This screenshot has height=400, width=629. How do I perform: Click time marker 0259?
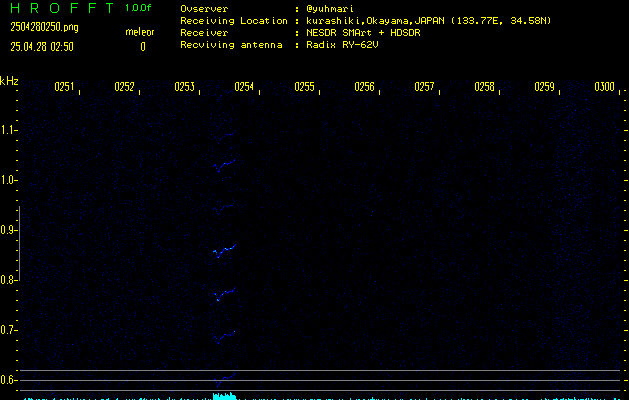coord(544,87)
